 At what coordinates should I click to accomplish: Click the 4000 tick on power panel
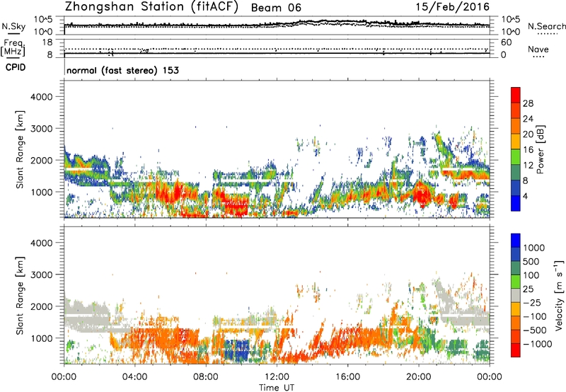point(41,97)
